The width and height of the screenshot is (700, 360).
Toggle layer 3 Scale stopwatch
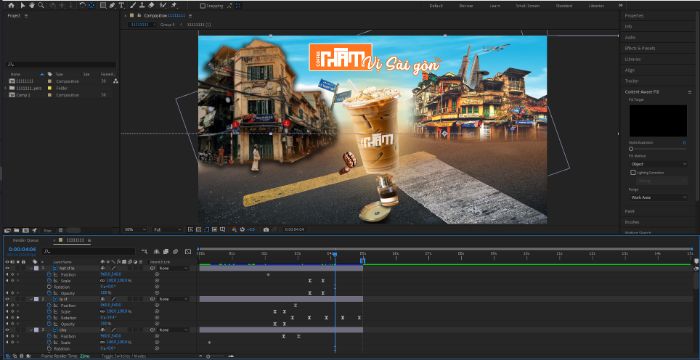pyautogui.click(x=49, y=342)
